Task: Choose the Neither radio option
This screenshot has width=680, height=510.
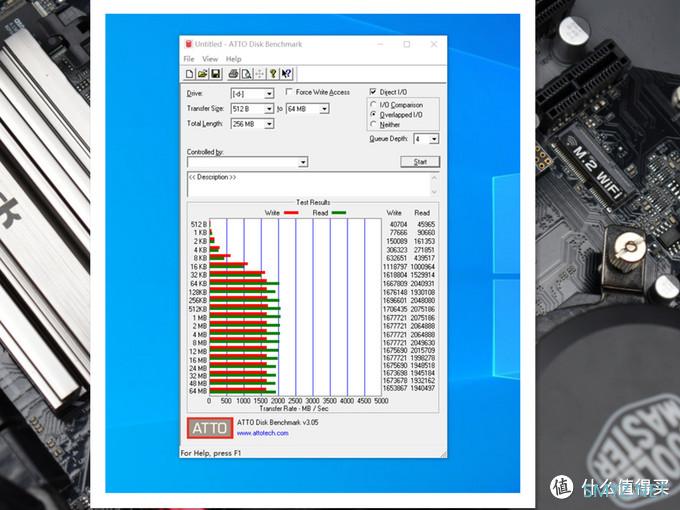Action: point(373,124)
